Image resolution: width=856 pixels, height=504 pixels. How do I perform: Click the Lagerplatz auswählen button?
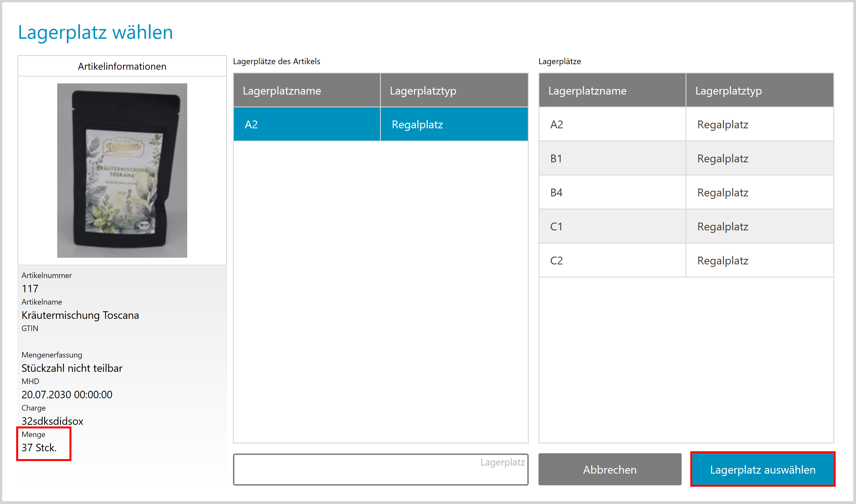[x=762, y=469]
